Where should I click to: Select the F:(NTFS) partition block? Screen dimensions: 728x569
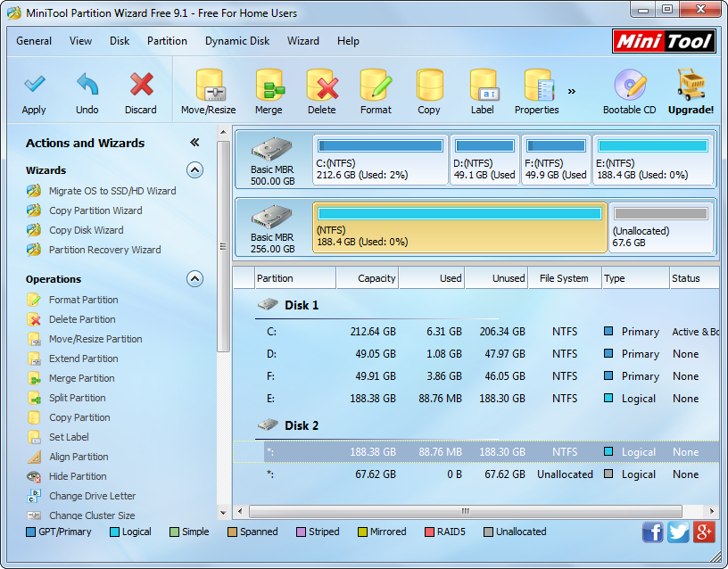click(556, 161)
